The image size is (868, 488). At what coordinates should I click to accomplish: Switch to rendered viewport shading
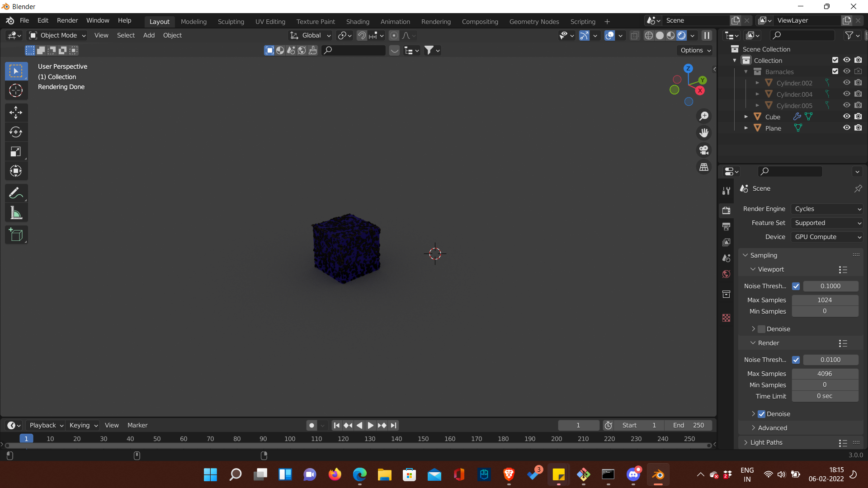pos(682,36)
